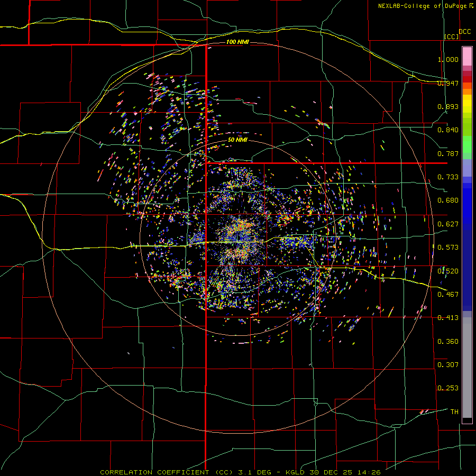Click the 0.680 scale value
The image size is (476, 476).
(448, 200)
